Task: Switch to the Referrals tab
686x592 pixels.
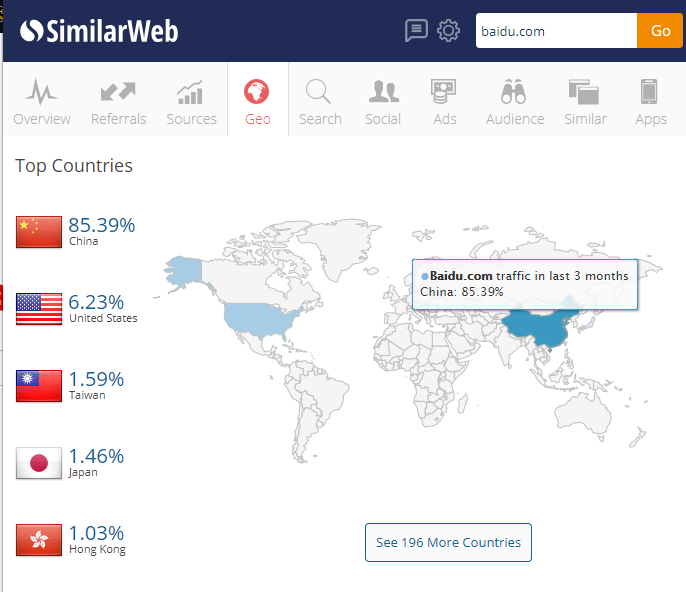Action: pos(119,102)
